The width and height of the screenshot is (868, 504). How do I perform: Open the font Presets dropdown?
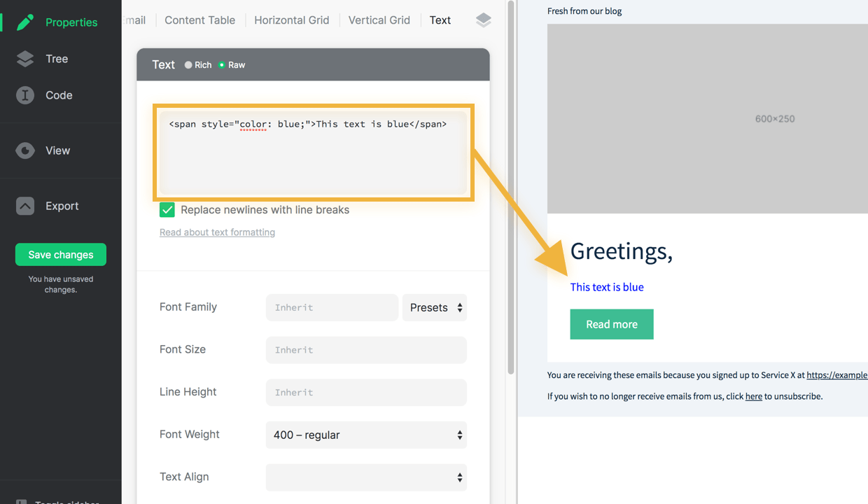pyautogui.click(x=435, y=307)
